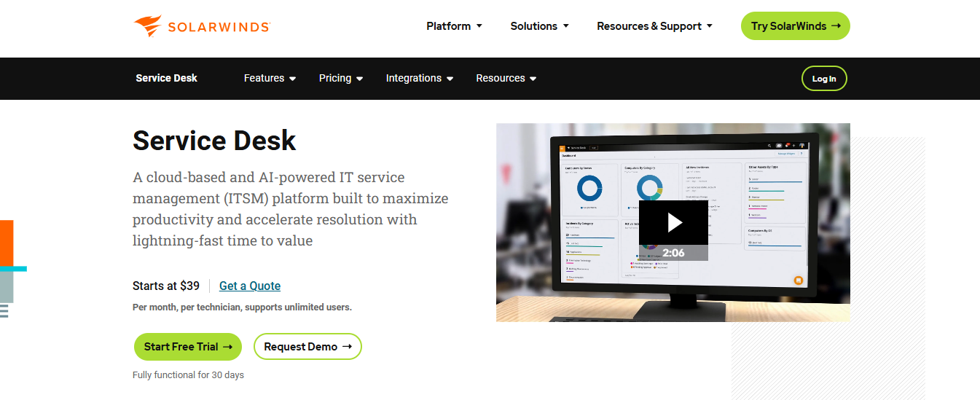Expand the Solutions menu
The width and height of the screenshot is (980, 400).
(x=539, y=26)
